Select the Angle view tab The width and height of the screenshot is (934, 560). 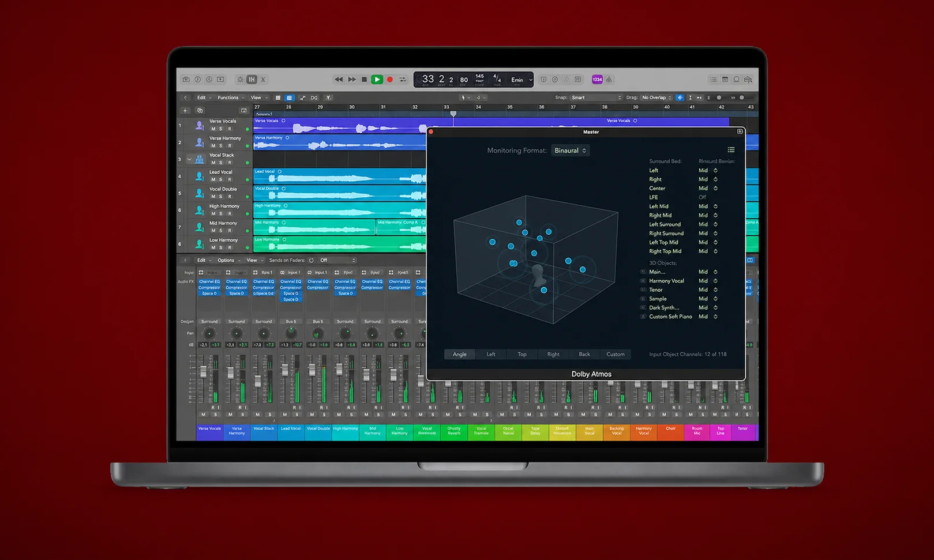coord(460,354)
